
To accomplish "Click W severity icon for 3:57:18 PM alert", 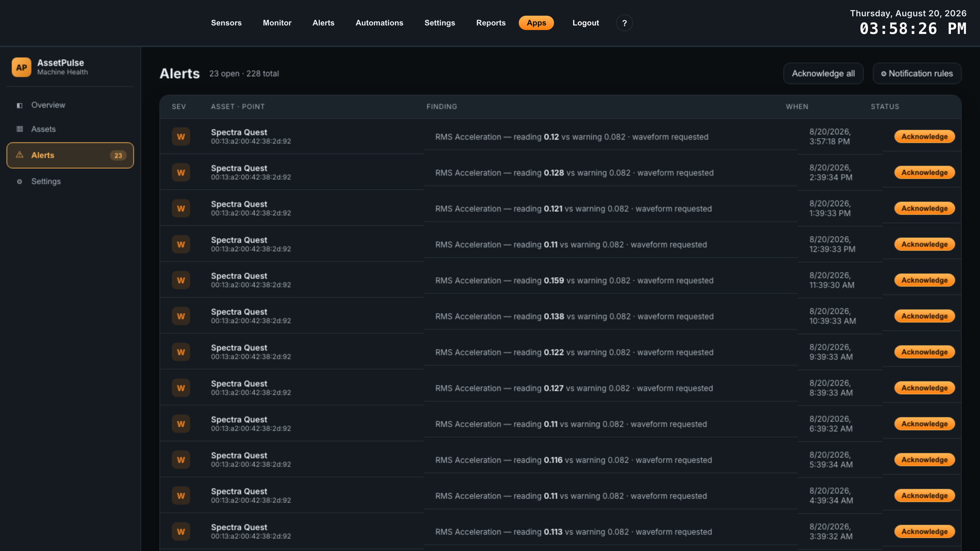I will pos(181,136).
